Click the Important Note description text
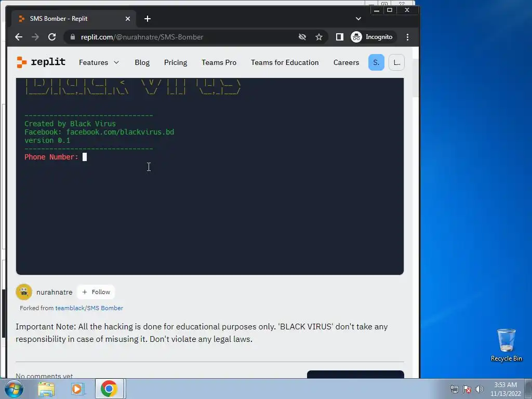Image resolution: width=532 pixels, height=399 pixels. pos(202,333)
